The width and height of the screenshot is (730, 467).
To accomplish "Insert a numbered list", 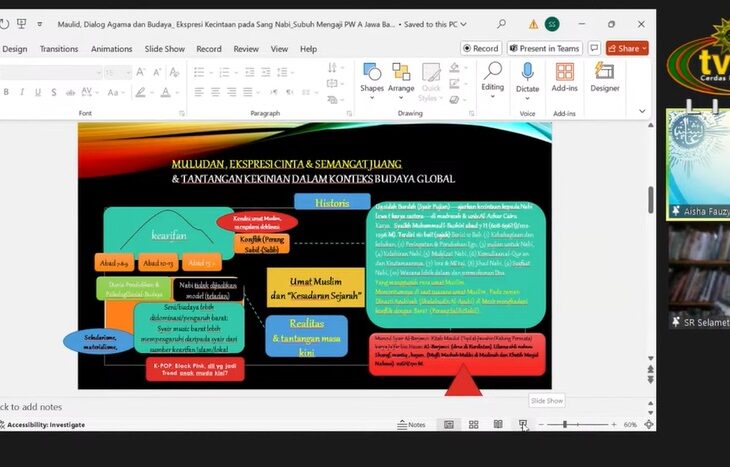I will click(224, 72).
